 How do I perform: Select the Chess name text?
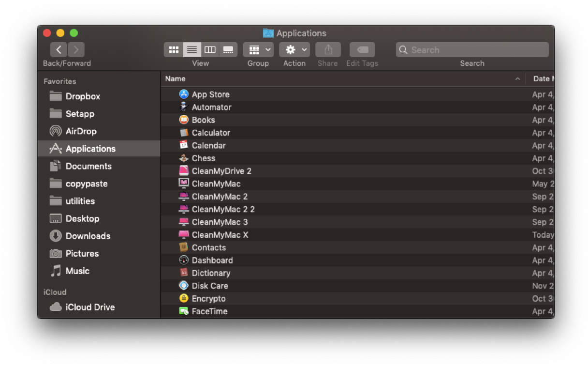tap(204, 158)
